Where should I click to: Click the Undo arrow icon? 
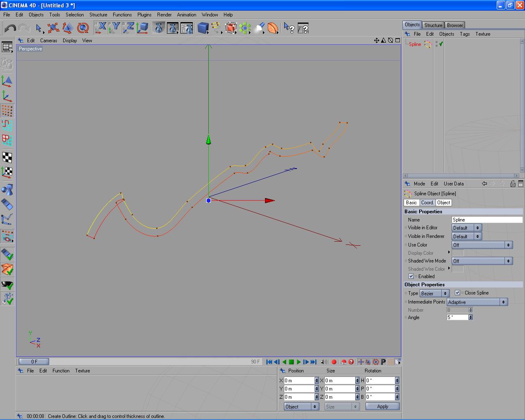coord(10,28)
